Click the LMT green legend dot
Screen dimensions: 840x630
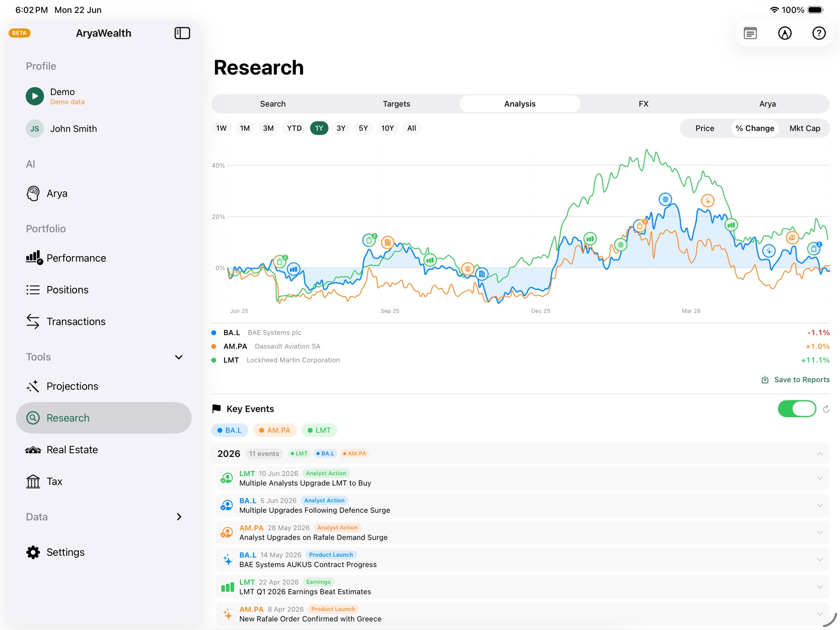[x=214, y=360]
